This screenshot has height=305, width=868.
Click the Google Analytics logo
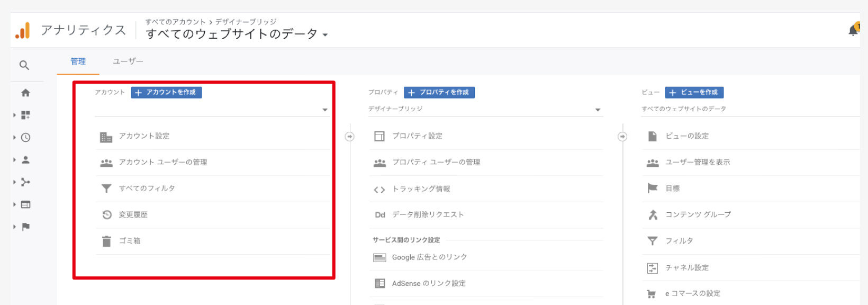[x=23, y=31]
